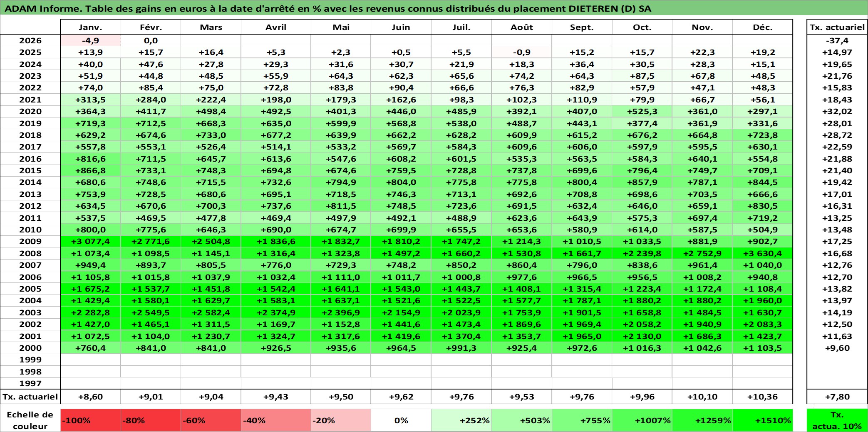This screenshot has width=868, height=432.
Task: Click the +2 083,3 cell in December 2002
Action: (x=763, y=324)
